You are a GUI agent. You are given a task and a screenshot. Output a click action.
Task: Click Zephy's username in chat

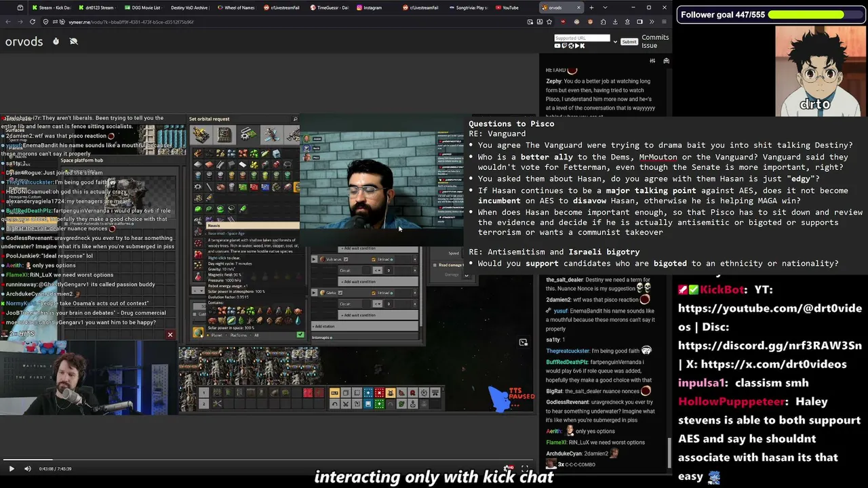555,81
